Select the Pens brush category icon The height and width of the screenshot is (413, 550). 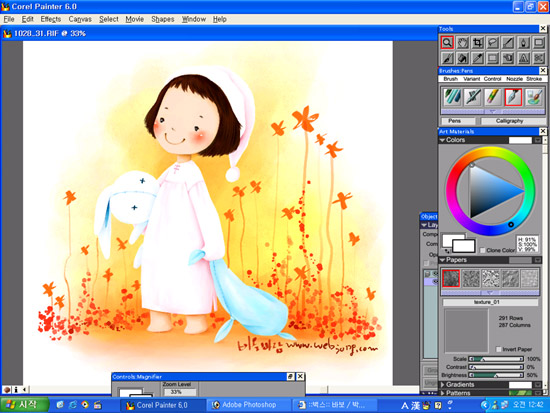coord(513,97)
